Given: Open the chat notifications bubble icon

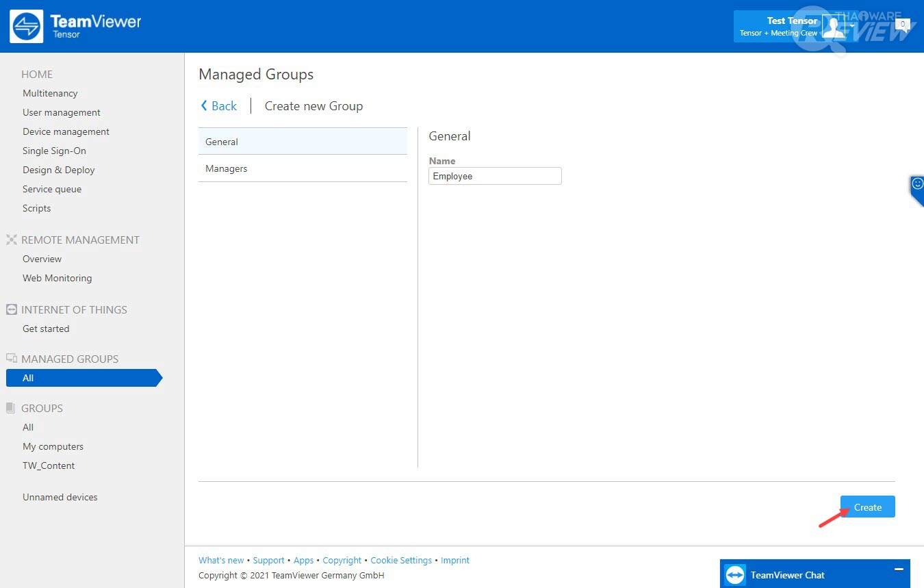Looking at the screenshot, I should click(903, 25).
